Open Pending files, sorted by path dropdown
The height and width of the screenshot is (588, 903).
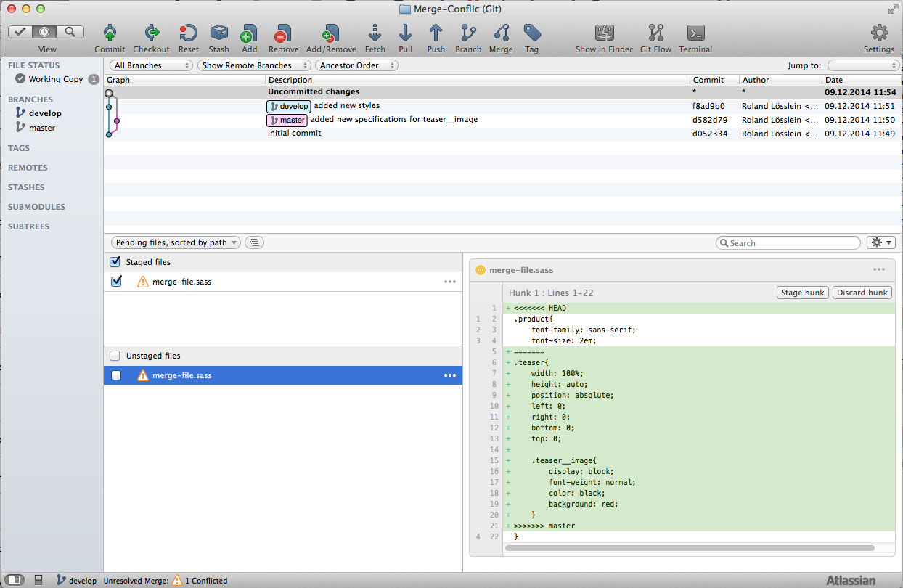pos(176,242)
